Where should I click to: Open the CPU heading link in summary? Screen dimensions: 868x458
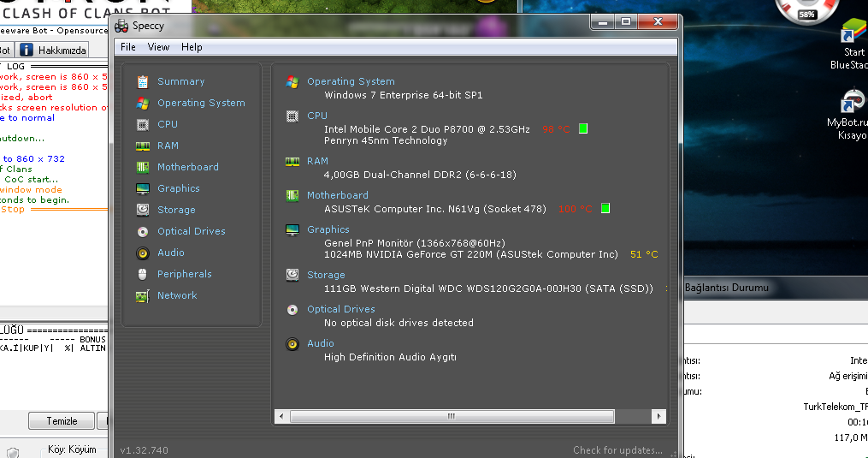317,116
